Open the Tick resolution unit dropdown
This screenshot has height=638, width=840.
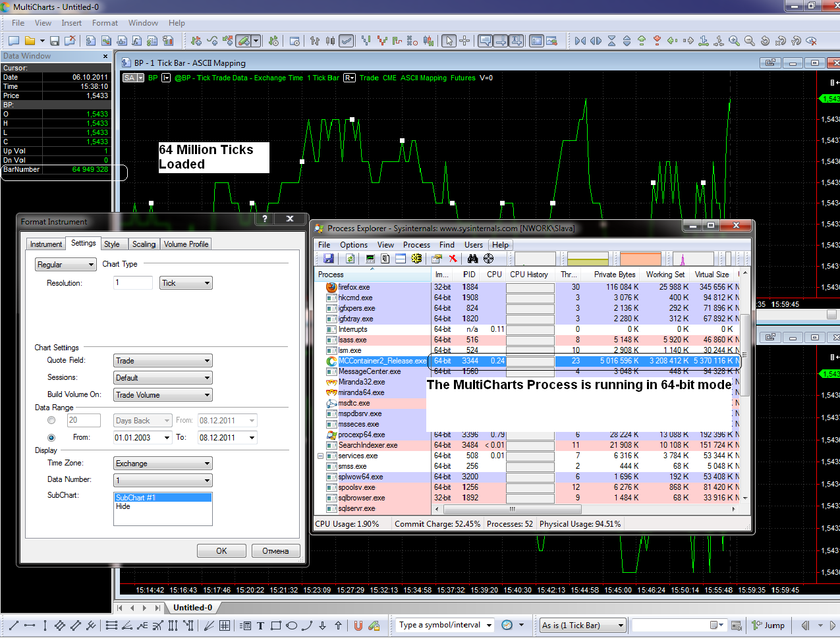(x=186, y=283)
